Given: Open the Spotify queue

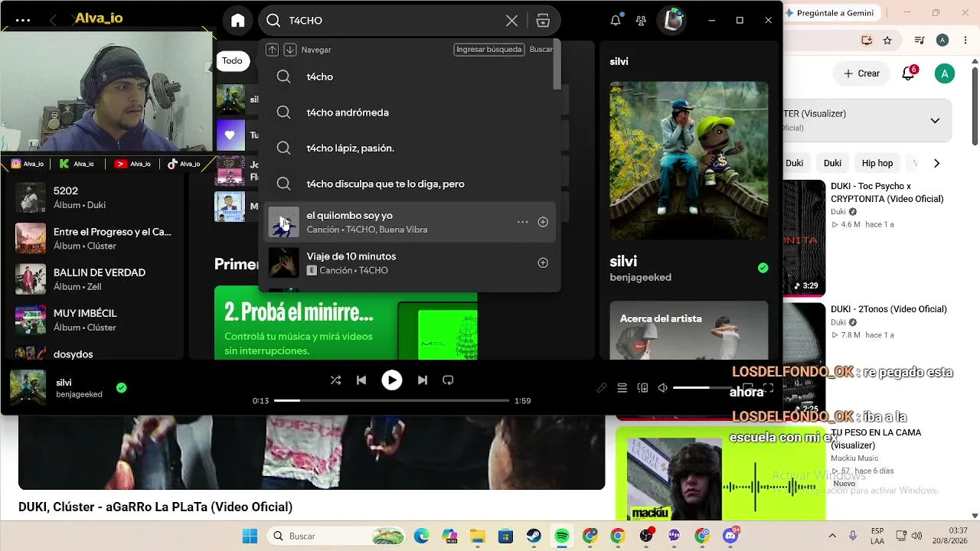Looking at the screenshot, I should point(622,388).
